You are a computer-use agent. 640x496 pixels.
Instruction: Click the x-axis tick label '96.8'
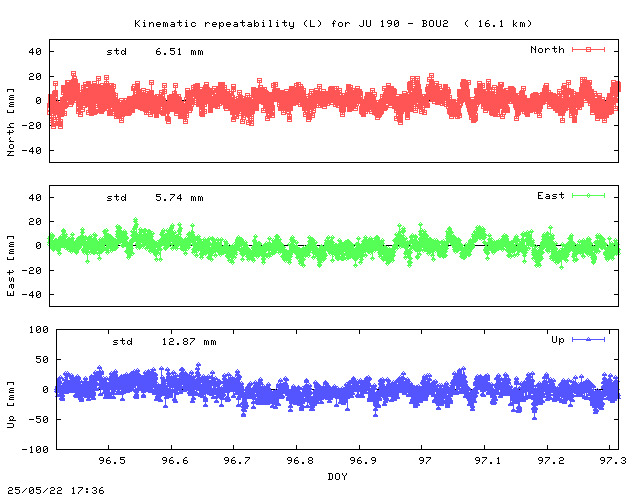pos(300,460)
